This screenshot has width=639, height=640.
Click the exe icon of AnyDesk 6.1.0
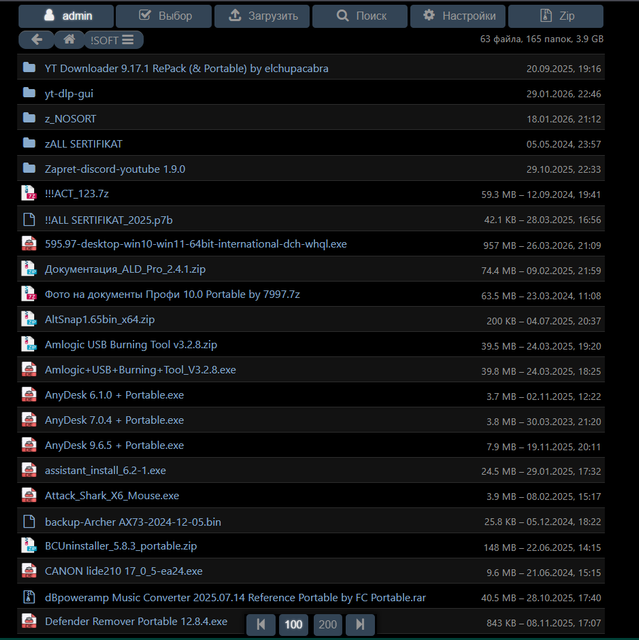point(29,395)
